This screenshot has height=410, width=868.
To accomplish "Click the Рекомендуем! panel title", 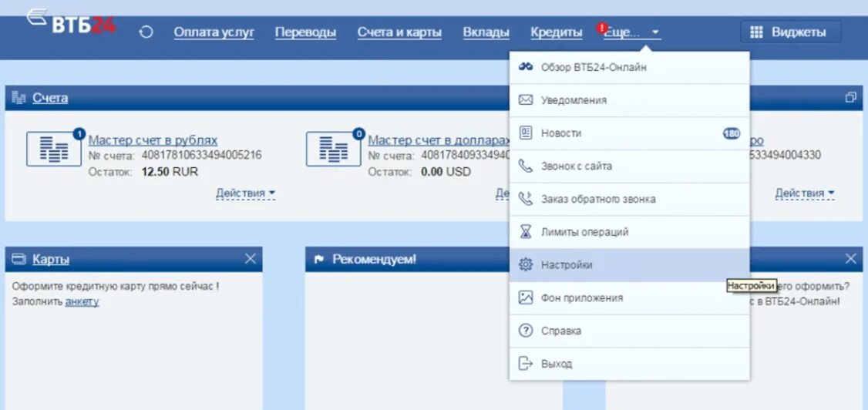I will (x=374, y=259).
